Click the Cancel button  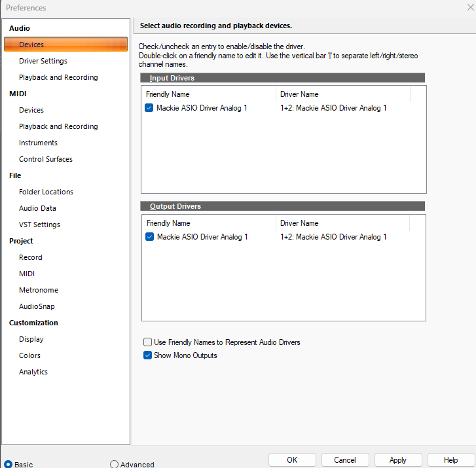(345, 460)
